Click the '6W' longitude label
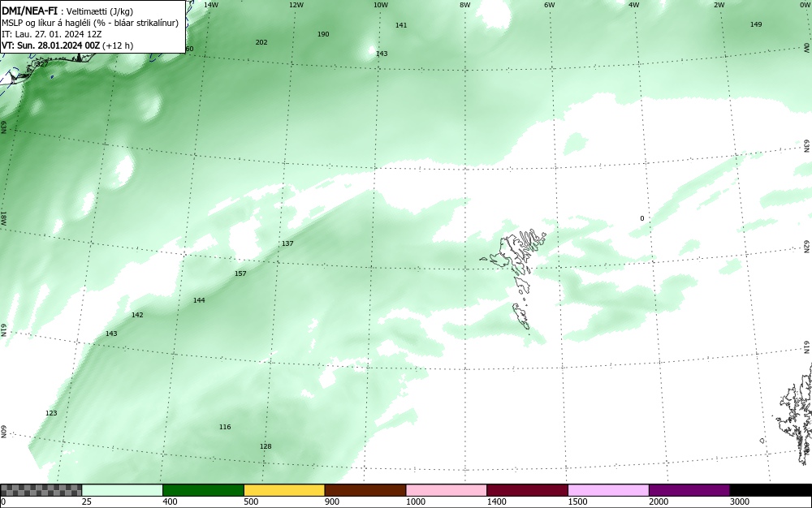812x508 pixels. pos(550,5)
